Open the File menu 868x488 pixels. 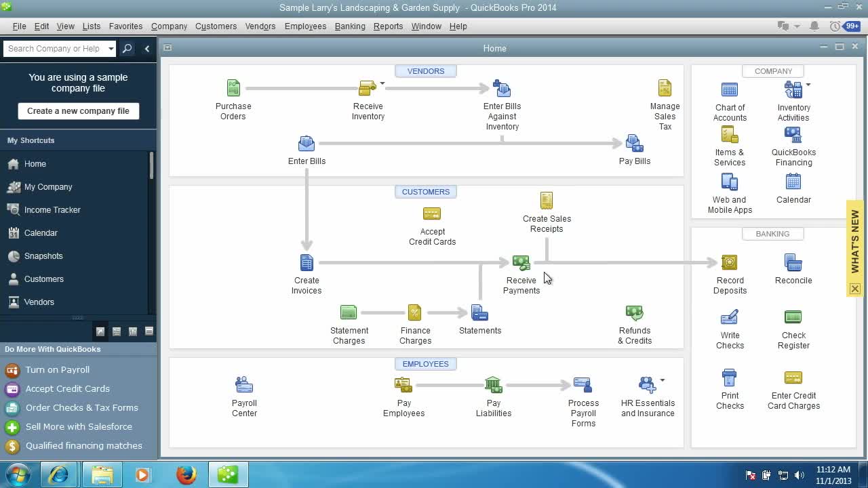(19, 26)
